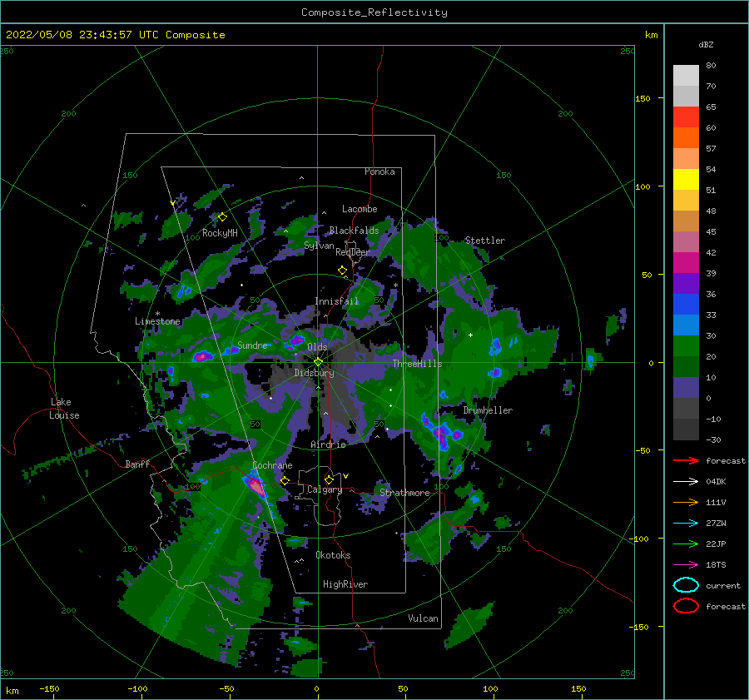Click the yellow diamond marker below RedDeer

[343, 271]
